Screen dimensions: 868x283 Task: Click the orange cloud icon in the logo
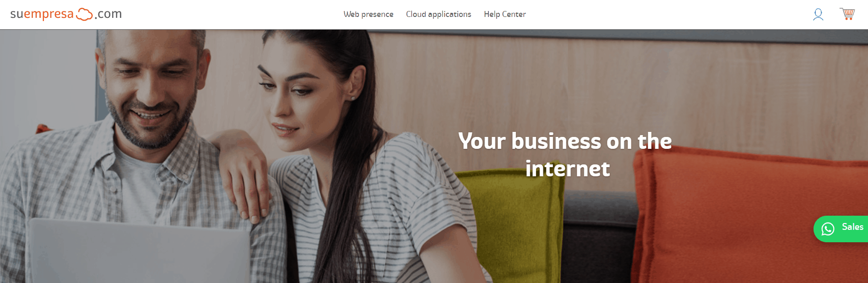(x=84, y=14)
